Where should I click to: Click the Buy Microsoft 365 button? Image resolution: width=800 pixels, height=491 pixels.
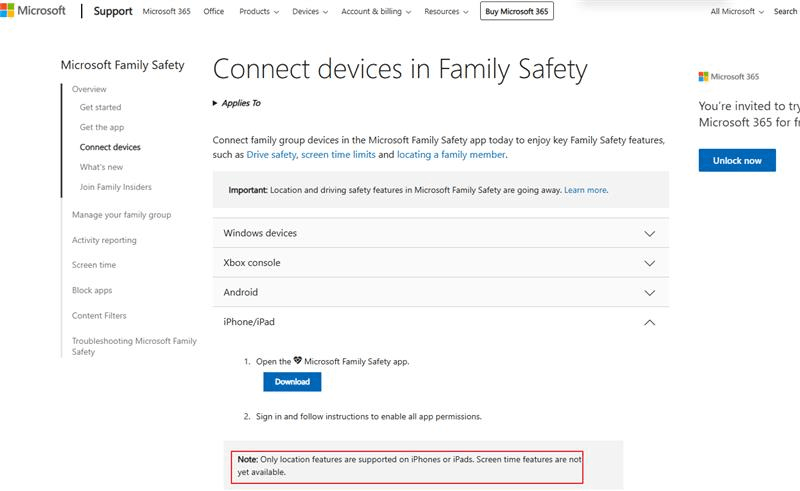pyautogui.click(x=517, y=12)
